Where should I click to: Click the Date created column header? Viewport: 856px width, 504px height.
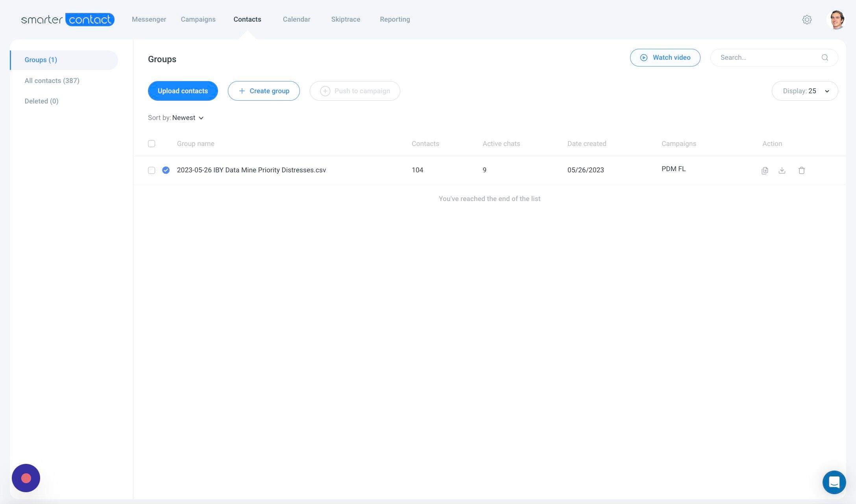pyautogui.click(x=587, y=144)
